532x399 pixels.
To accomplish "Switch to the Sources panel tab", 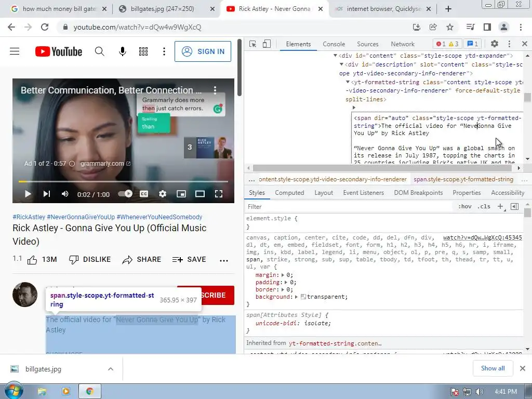I will 367,44.
